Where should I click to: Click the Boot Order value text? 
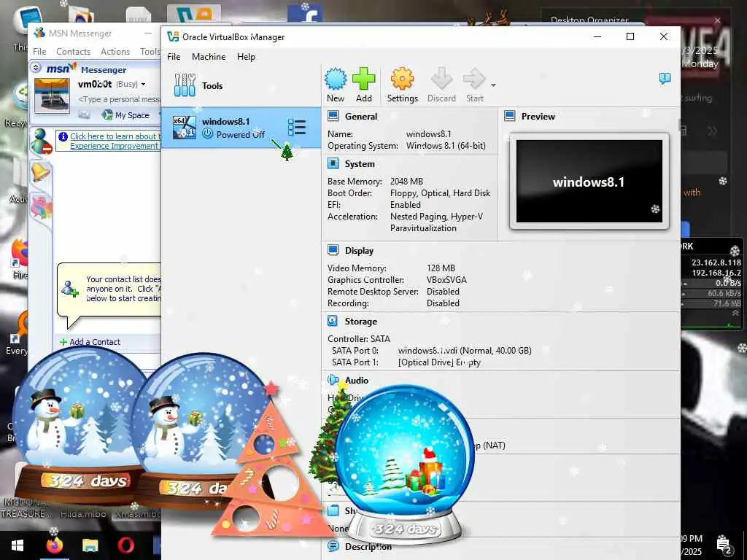[x=440, y=192]
